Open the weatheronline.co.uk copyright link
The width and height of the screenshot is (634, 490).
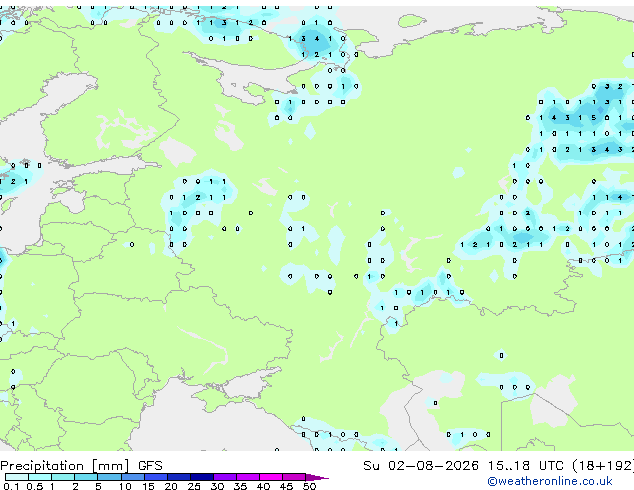pyautogui.click(x=549, y=481)
